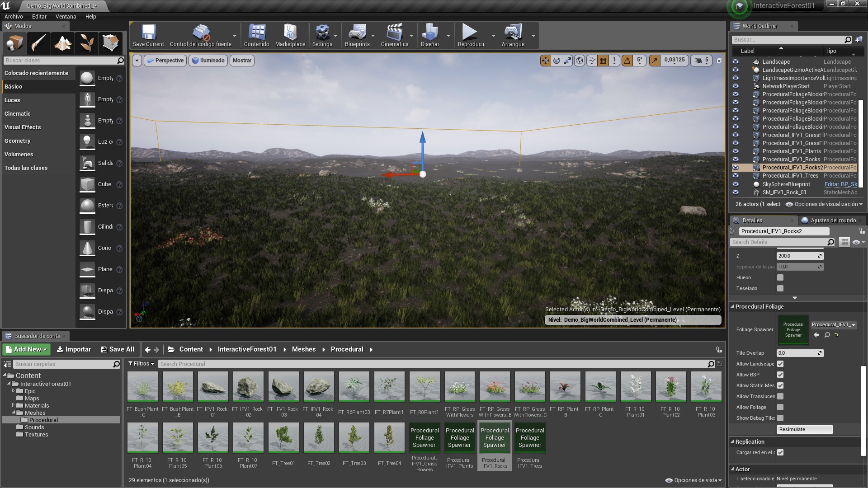The image size is (868, 488).
Task: Select the Foliage mode icon
Action: pos(86,43)
